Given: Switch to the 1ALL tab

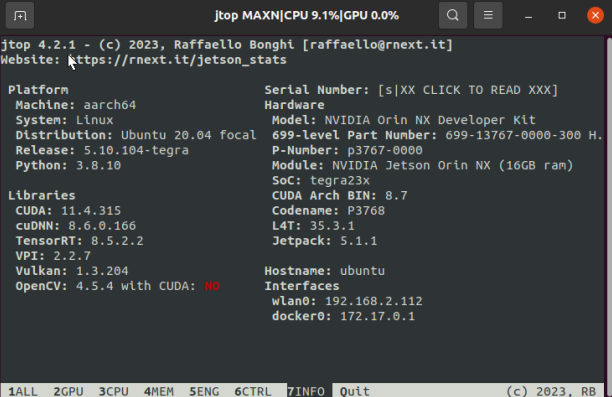Looking at the screenshot, I should (23, 391).
